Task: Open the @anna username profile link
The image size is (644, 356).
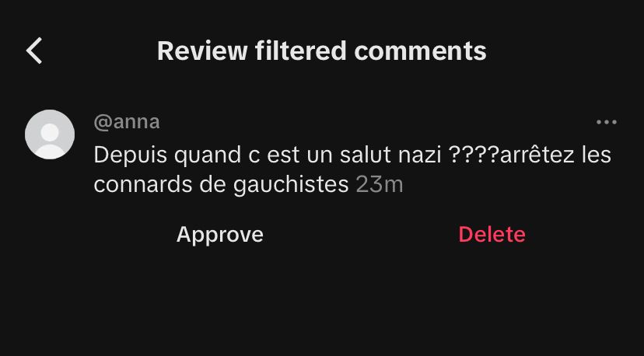Action: [127, 122]
